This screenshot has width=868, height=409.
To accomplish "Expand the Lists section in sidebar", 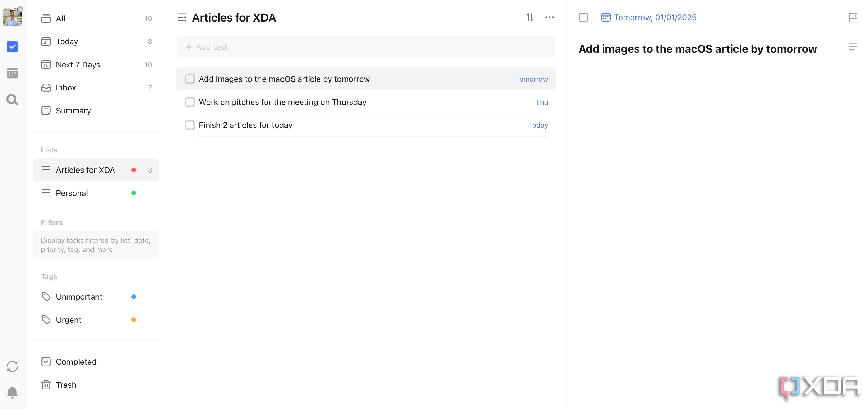I will tap(49, 149).
